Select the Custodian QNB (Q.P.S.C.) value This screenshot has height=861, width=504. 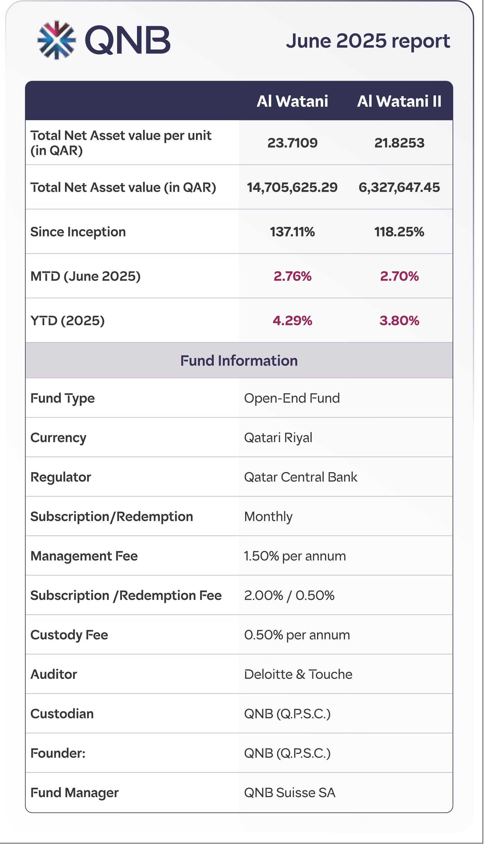click(x=287, y=714)
